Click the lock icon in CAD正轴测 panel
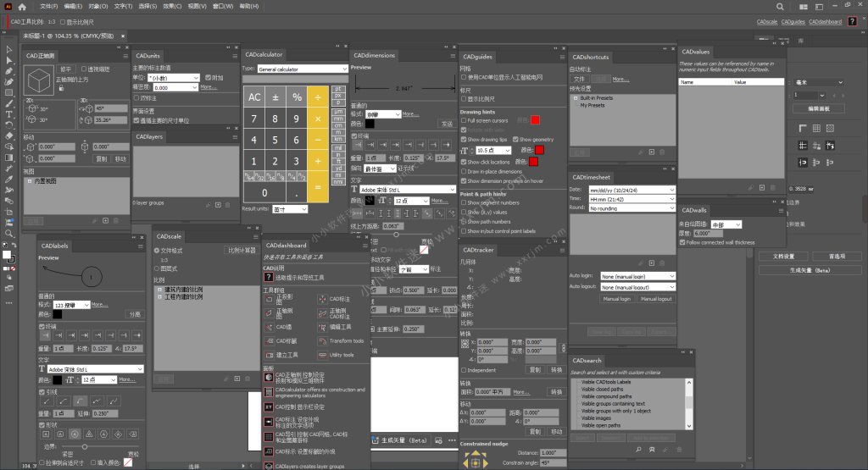The height and width of the screenshot is (470, 868). [x=61, y=88]
